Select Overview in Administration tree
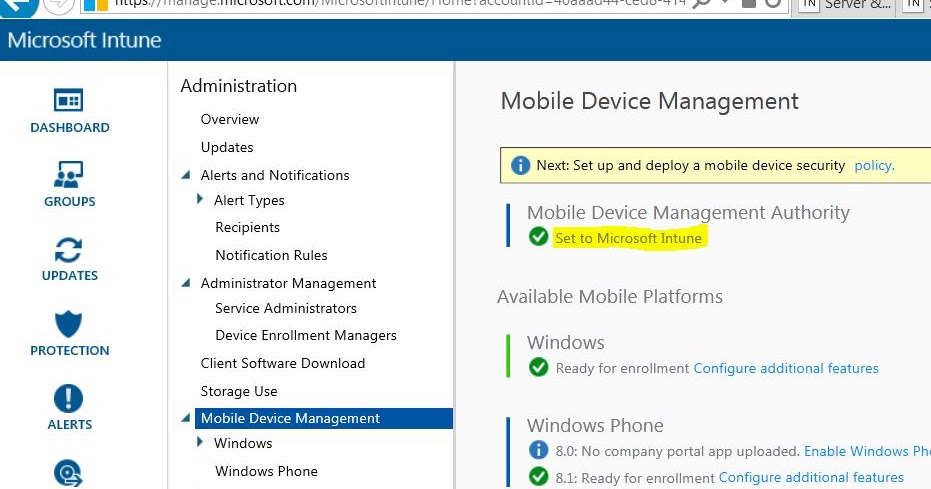 point(230,119)
